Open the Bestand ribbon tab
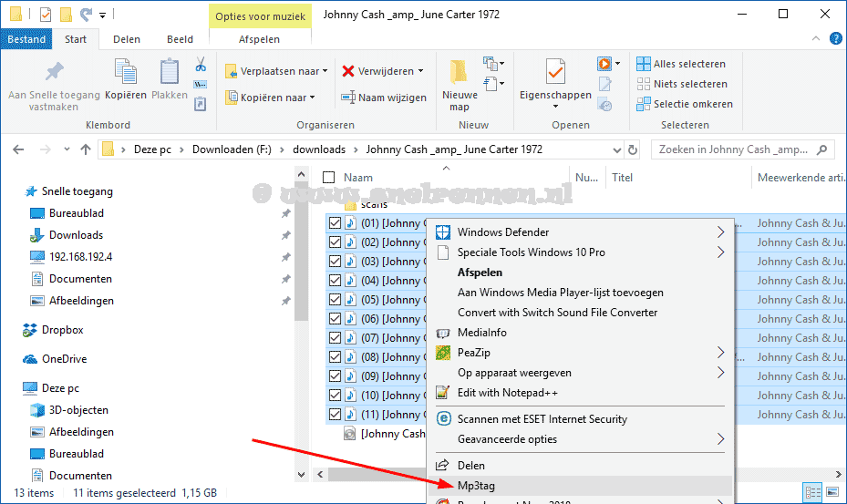The height and width of the screenshot is (504, 847). [x=26, y=39]
